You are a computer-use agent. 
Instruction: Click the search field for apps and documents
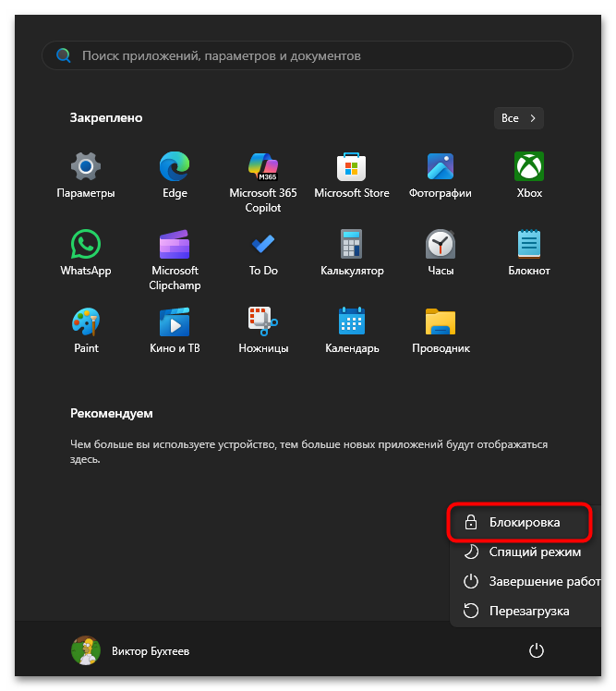point(308,55)
